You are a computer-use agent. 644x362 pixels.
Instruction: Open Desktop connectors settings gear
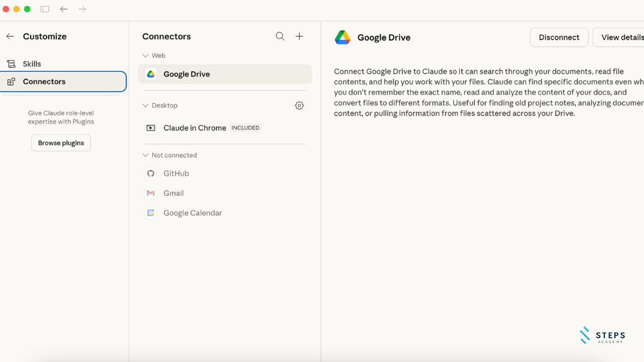[299, 106]
